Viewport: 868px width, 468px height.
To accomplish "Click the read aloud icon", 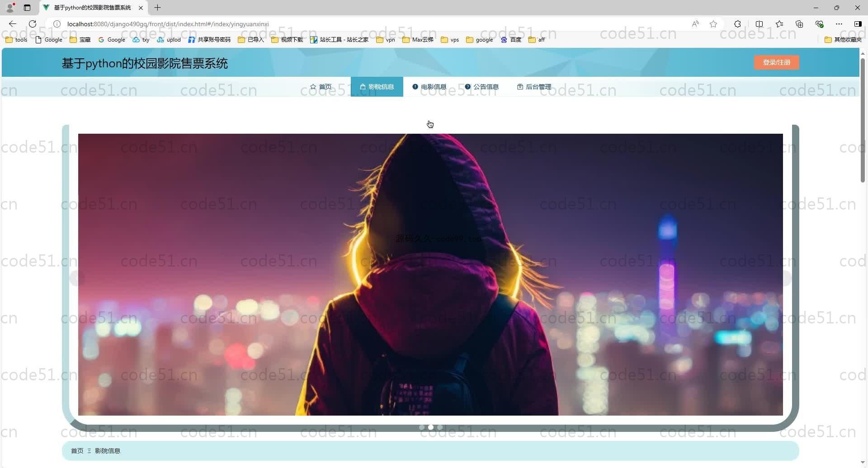I will point(695,24).
